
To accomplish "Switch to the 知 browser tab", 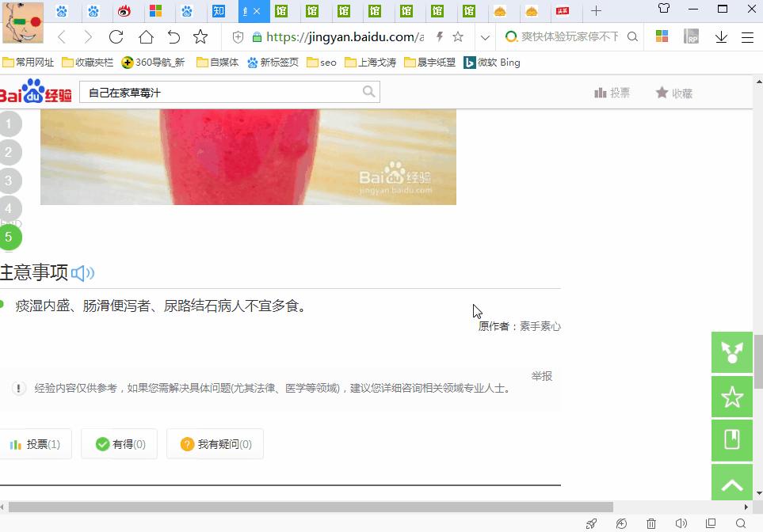I will [x=219, y=11].
